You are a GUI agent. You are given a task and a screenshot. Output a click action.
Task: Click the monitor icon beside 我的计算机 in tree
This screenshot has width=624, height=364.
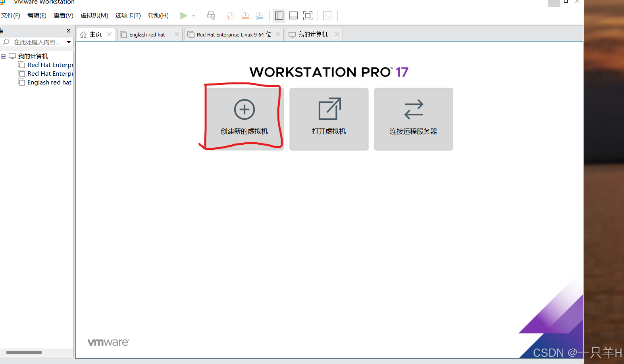point(12,56)
